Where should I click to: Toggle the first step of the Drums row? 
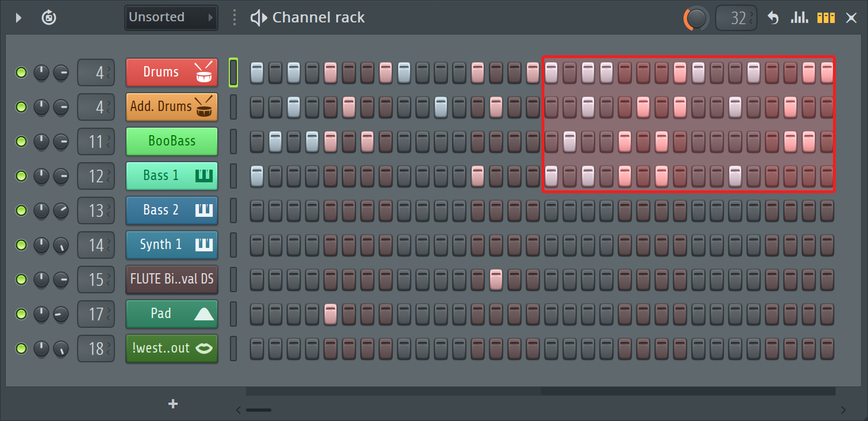click(x=257, y=72)
